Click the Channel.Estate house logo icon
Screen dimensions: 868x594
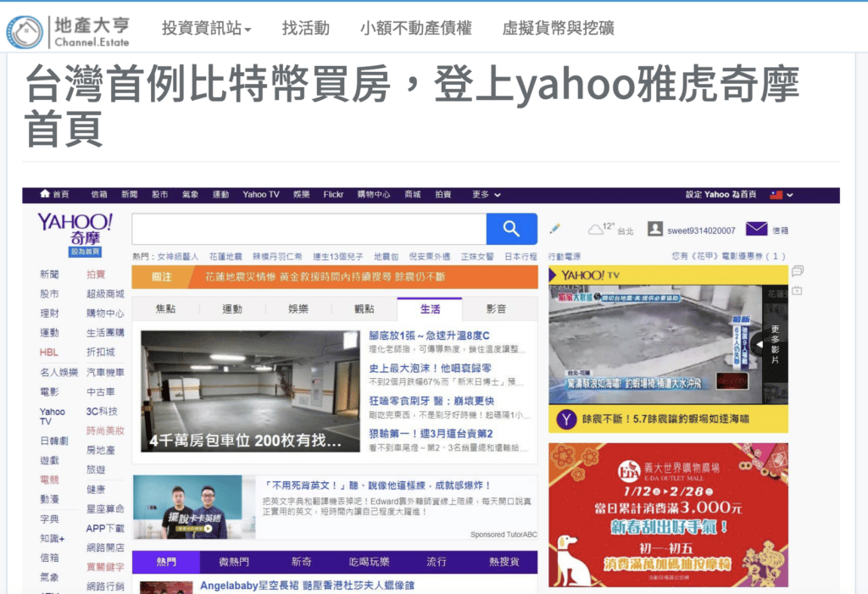click(24, 30)
